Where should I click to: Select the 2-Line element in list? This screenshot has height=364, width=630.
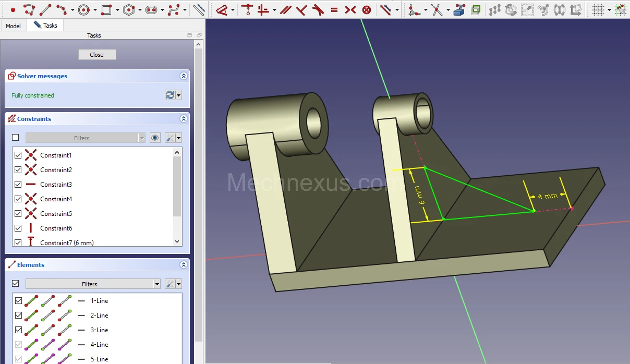coord(99,316)
